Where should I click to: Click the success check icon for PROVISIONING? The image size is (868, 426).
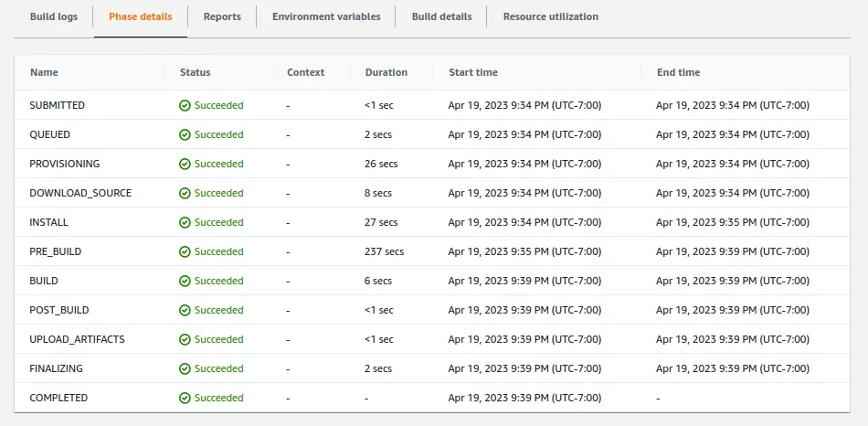point(185,164)
